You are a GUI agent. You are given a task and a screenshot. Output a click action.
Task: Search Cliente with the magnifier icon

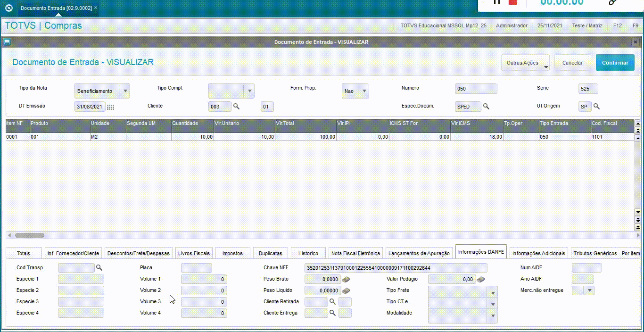pos(237,107)
